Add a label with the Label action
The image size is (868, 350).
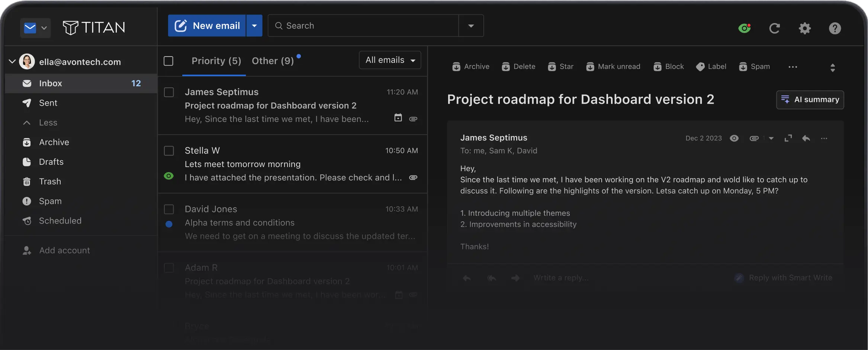click(711, 67)
